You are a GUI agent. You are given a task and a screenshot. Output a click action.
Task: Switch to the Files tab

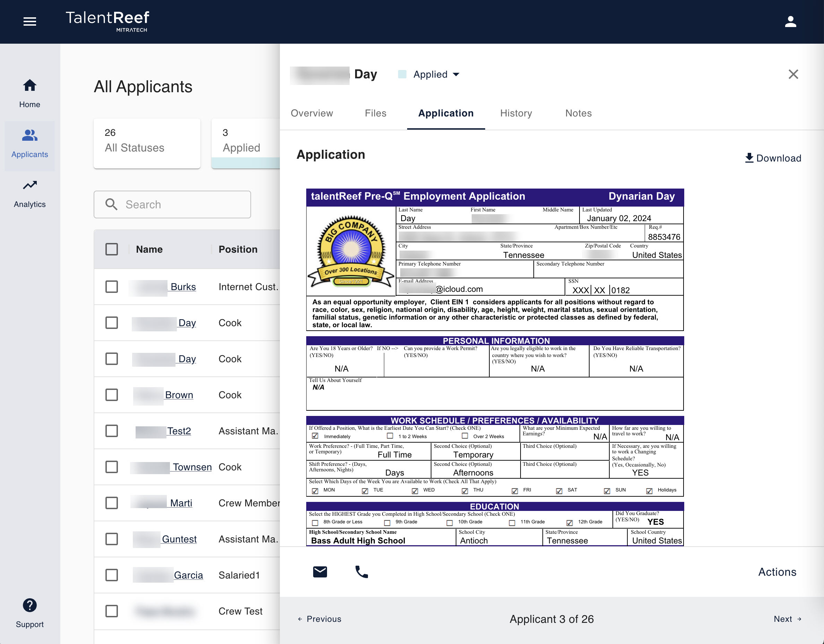[x=375, y=113]
